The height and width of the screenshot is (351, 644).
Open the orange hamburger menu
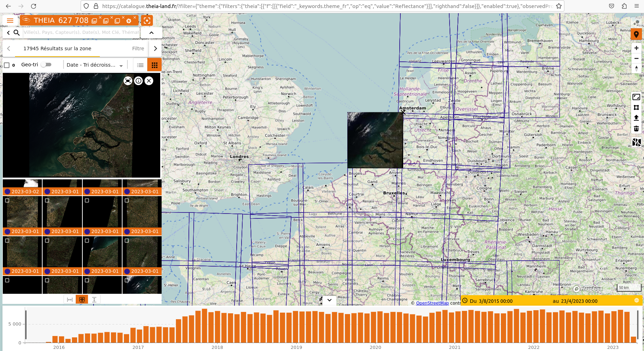[10, 21]
